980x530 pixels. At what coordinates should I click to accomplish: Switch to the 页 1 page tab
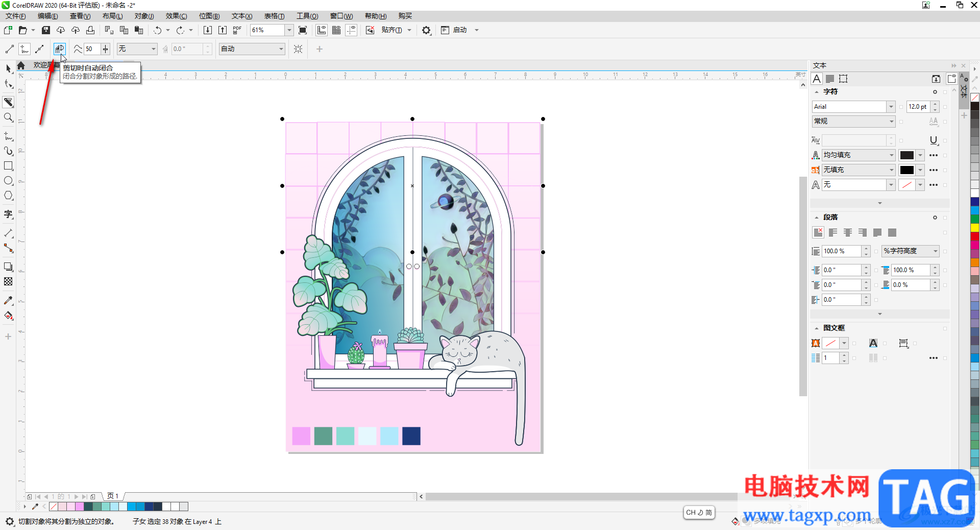(x=113, y=496)
